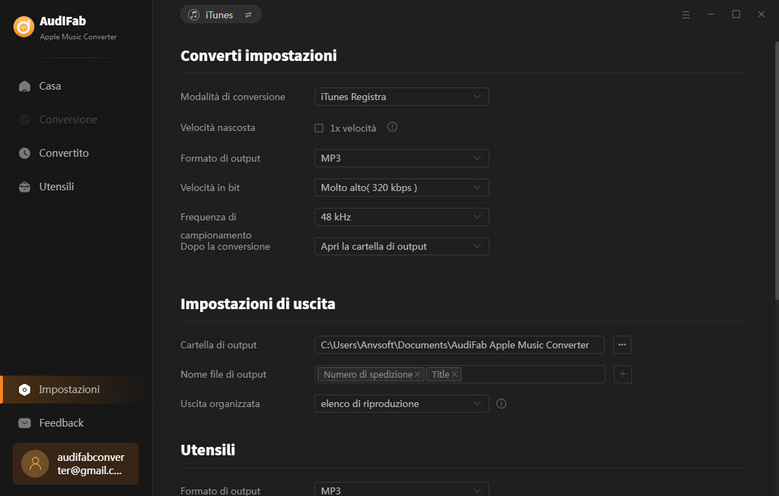Screen dimensions: 779x496
Task: Remove the Title tag from file name
Action: pos(455,374)
